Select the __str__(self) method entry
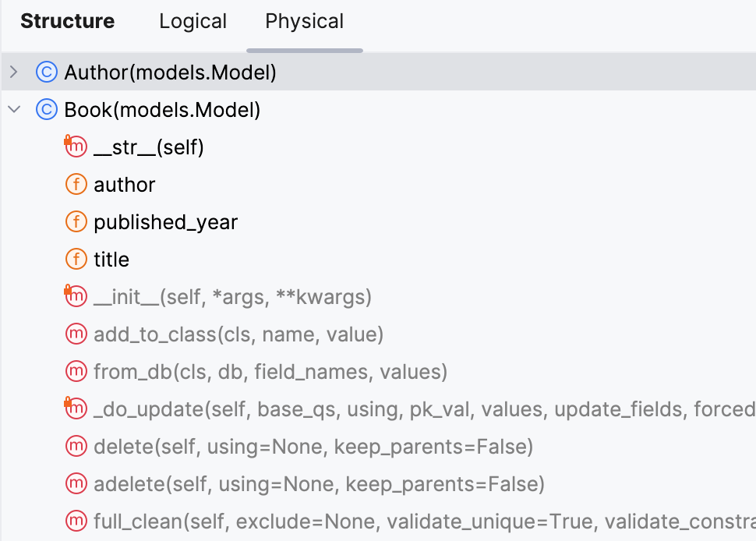This screenshot has height=541, width=756. click(x=148, y=147)
